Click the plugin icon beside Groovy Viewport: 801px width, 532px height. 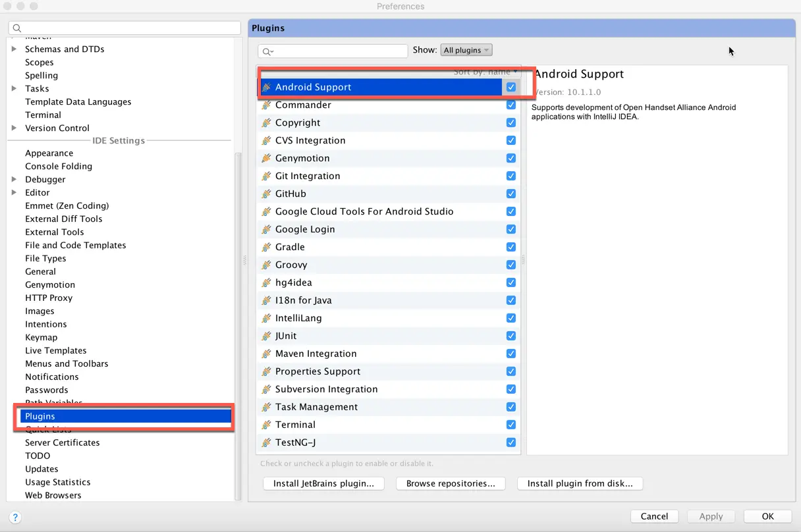[x=266, y=265]
